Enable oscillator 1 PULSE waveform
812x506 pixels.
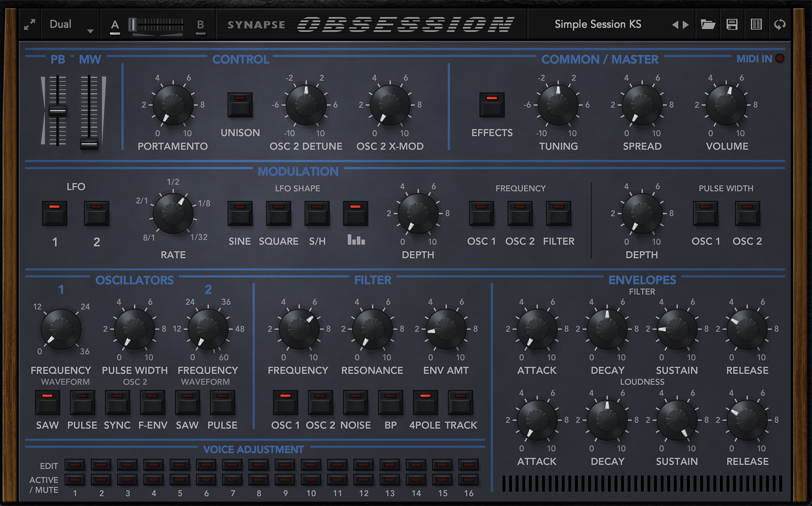click(x=82, y=402)
